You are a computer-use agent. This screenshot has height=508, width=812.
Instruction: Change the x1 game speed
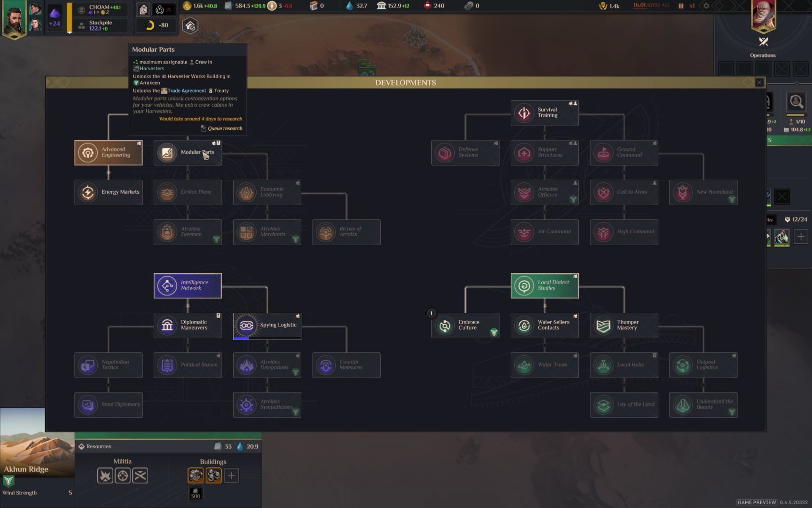692,6
